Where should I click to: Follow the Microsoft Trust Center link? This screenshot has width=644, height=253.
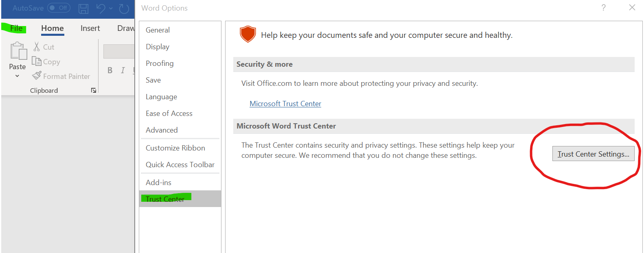[285, 104]
